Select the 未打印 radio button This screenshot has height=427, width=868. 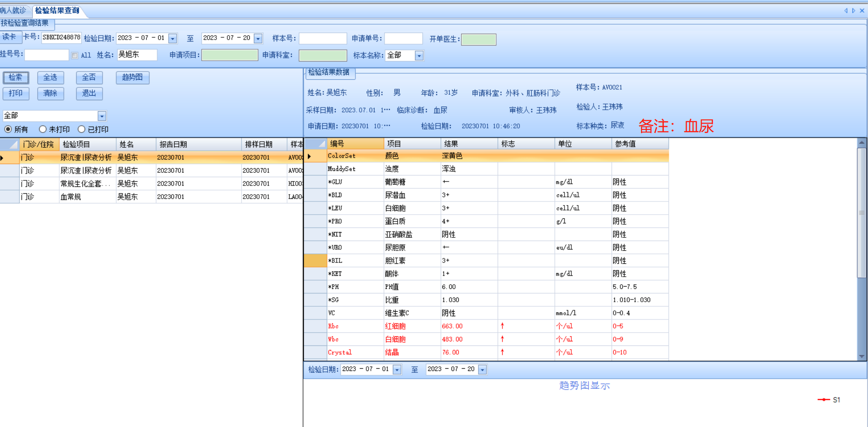(43, 129)
